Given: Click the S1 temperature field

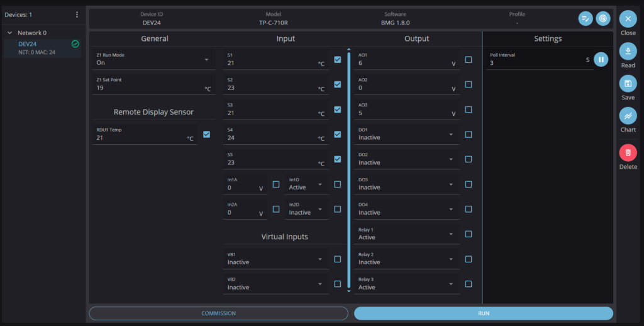Looking at the screenshot, I should [x=275, y=60].
